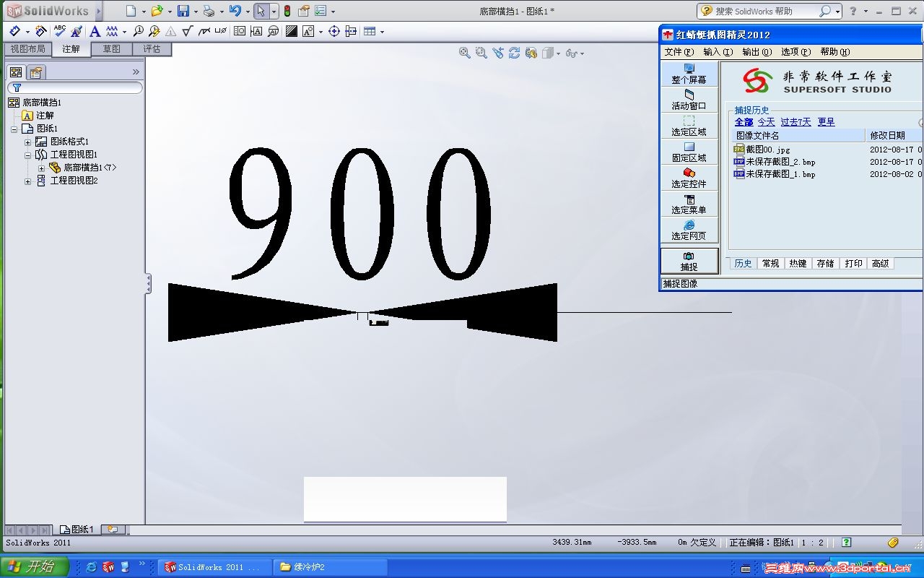Click the Tables icon
Image resolution: width=924 pixels, height=578 pixels.
point(370,31)
